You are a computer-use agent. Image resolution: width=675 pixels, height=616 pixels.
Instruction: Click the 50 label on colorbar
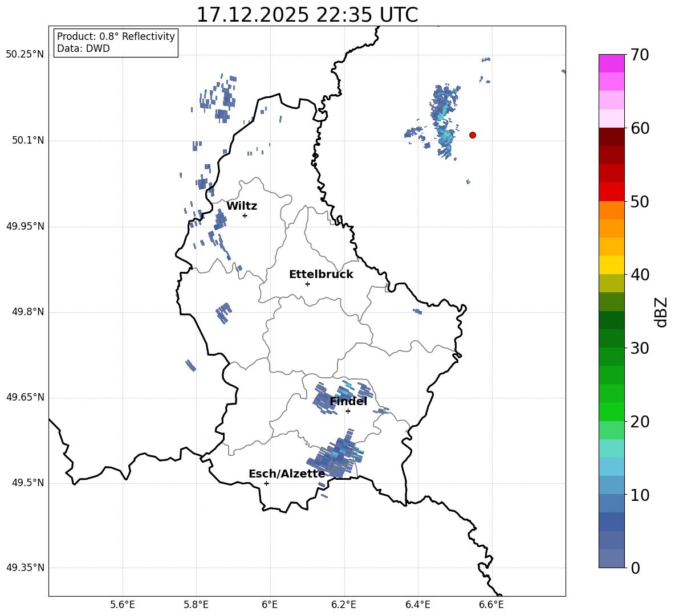tap(640, 201)
